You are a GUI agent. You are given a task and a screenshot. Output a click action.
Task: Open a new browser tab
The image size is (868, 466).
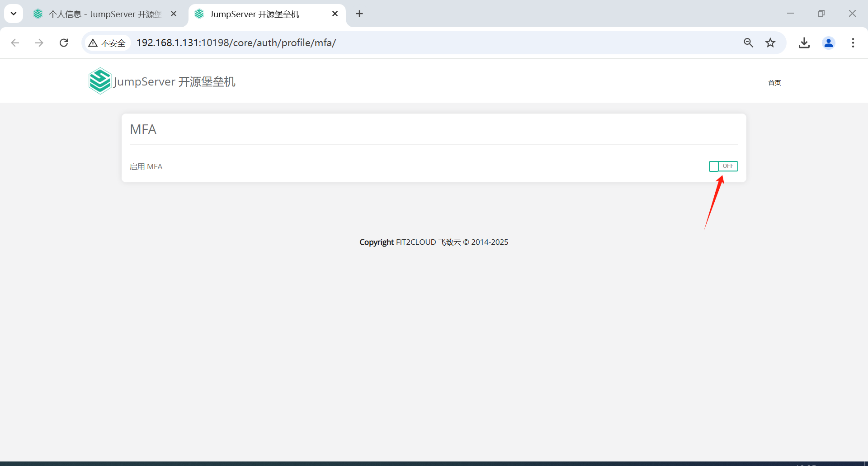359,14
